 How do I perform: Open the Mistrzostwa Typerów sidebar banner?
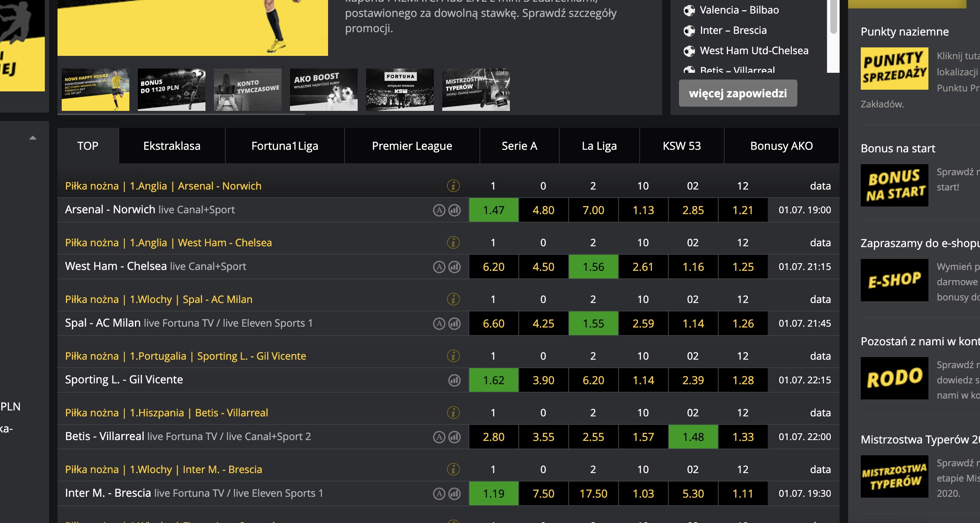tap(895, 476)
